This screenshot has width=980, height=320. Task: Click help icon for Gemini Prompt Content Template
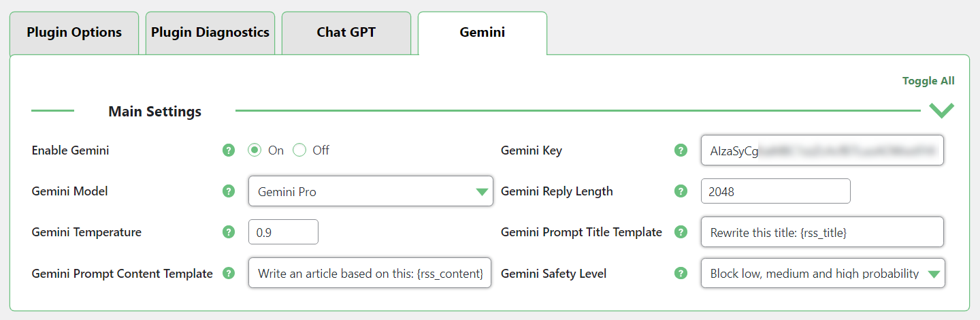(x=229, y=273)
